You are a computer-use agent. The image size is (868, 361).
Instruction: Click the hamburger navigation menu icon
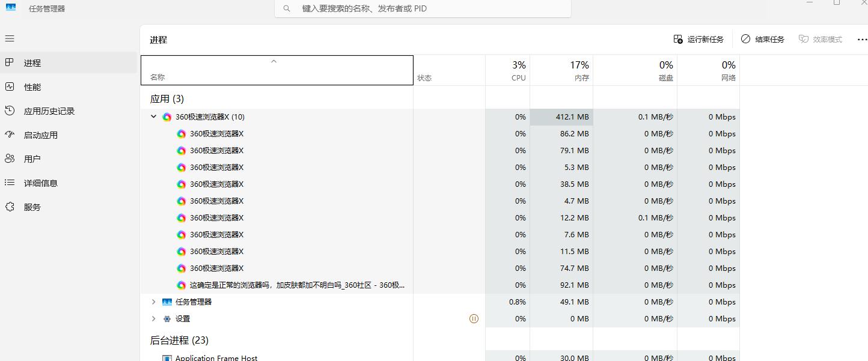[10, 38]
